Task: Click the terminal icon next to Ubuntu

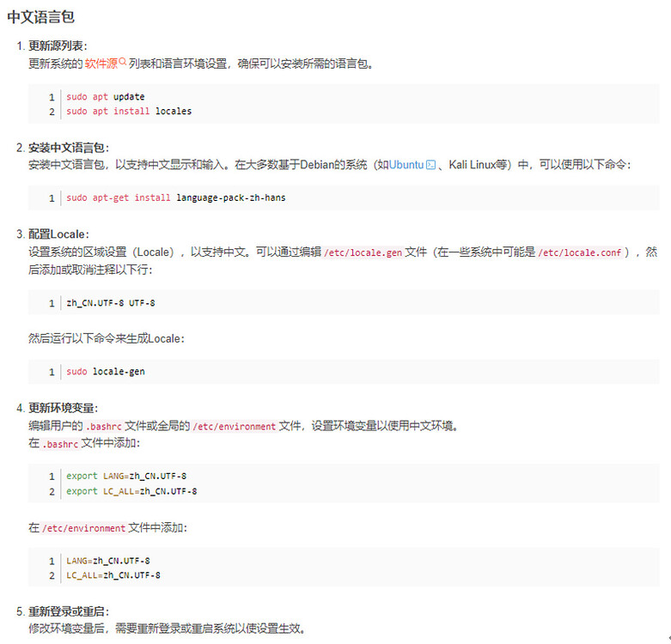Action: pos(431,165)
